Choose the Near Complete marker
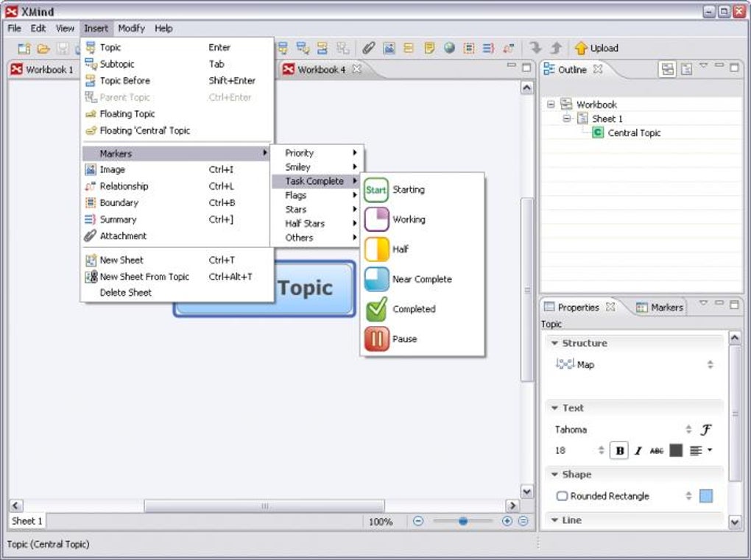Image resolution: width=751 pixels, height=560 pixels. click(x=376, y=280)
